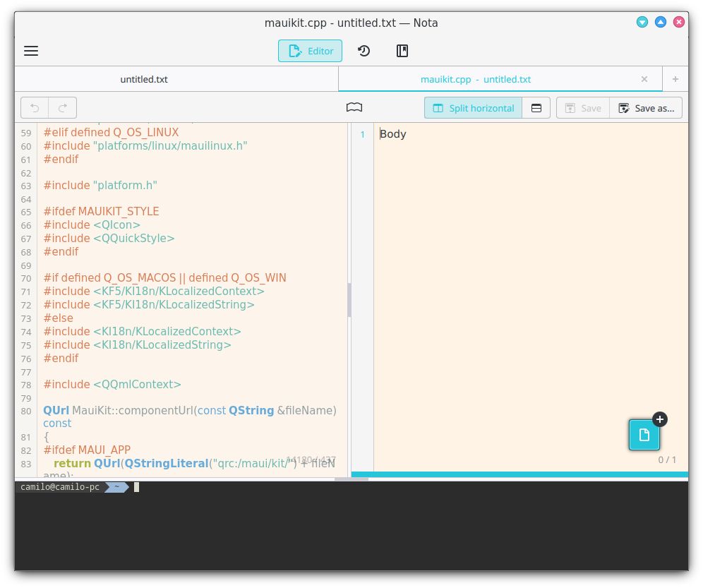703x588 pixels.
Task: Click the 0 / 1 page counter
Action: tap(667, 460)
